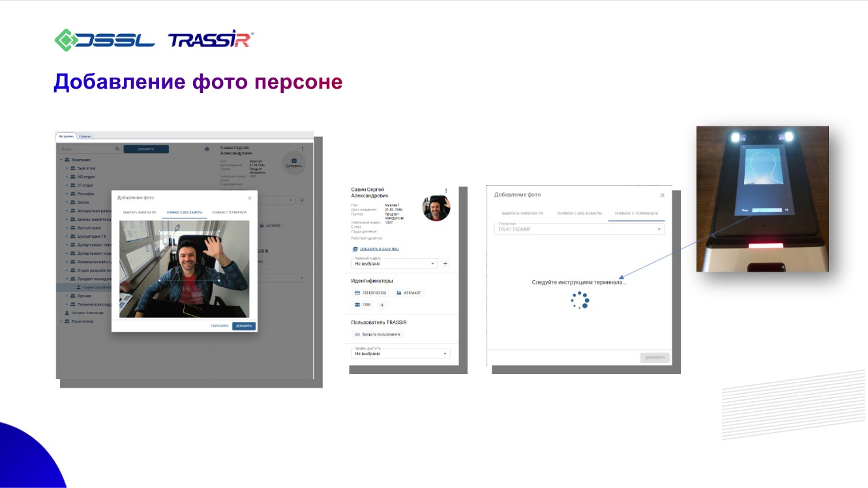Click the Добавить button above the tree
This screenshot has height=488, width=868.
tap(146, 149)
